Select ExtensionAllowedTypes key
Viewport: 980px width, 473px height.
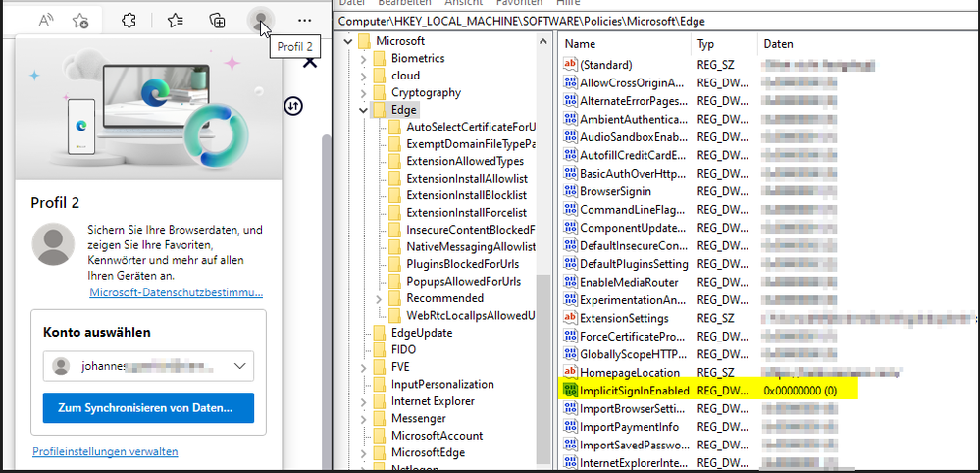[465, 161]
